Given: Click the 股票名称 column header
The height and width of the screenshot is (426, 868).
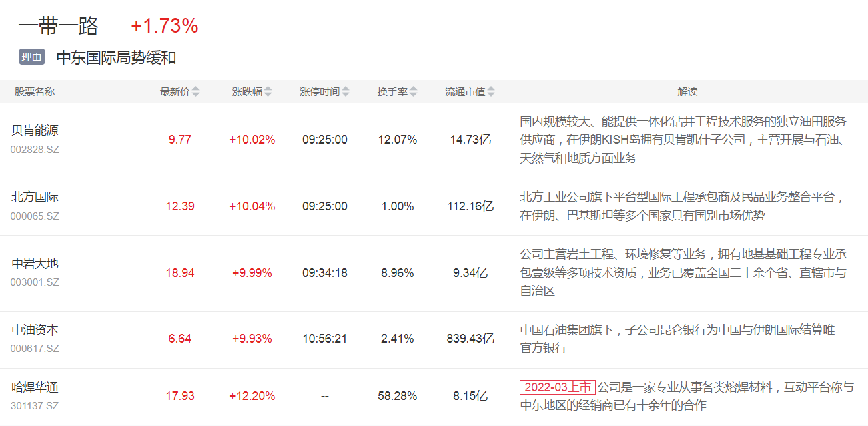Looking at the screenshot, I should point(35,92).
